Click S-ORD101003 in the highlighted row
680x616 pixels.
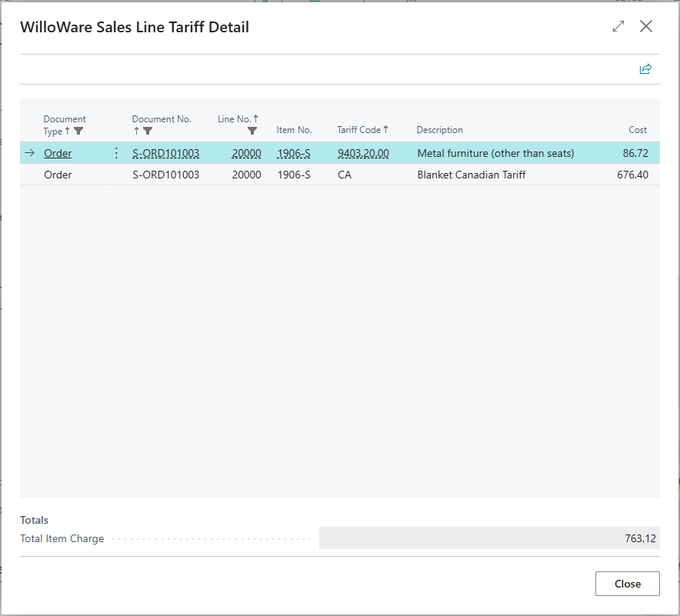(165, 153)
